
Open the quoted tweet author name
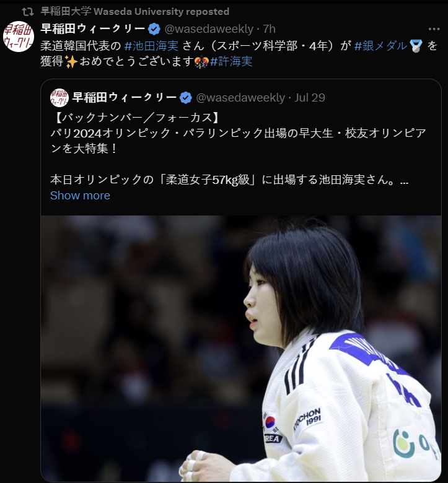point(125,97)
